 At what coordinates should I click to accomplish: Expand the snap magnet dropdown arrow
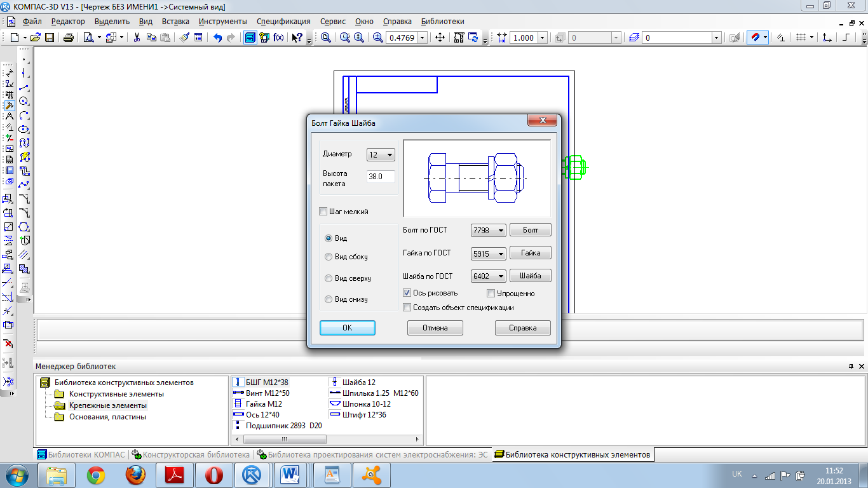coord(765,37)
